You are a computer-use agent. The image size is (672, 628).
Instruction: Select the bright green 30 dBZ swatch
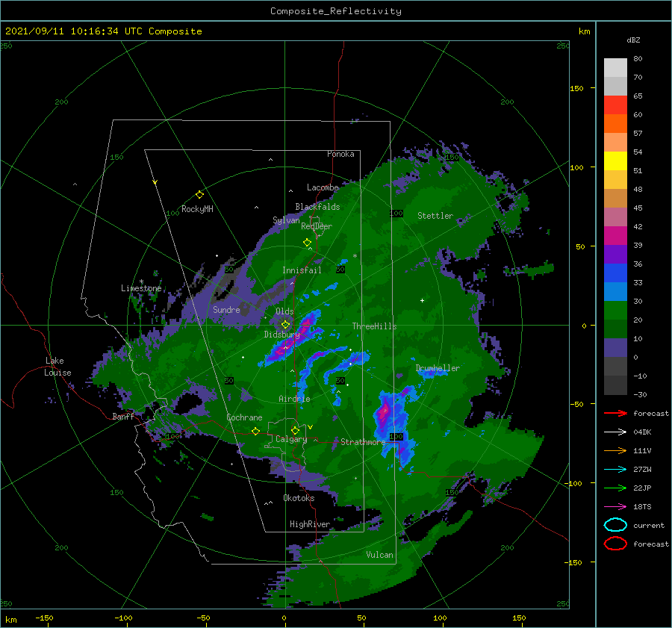(615, 311)
